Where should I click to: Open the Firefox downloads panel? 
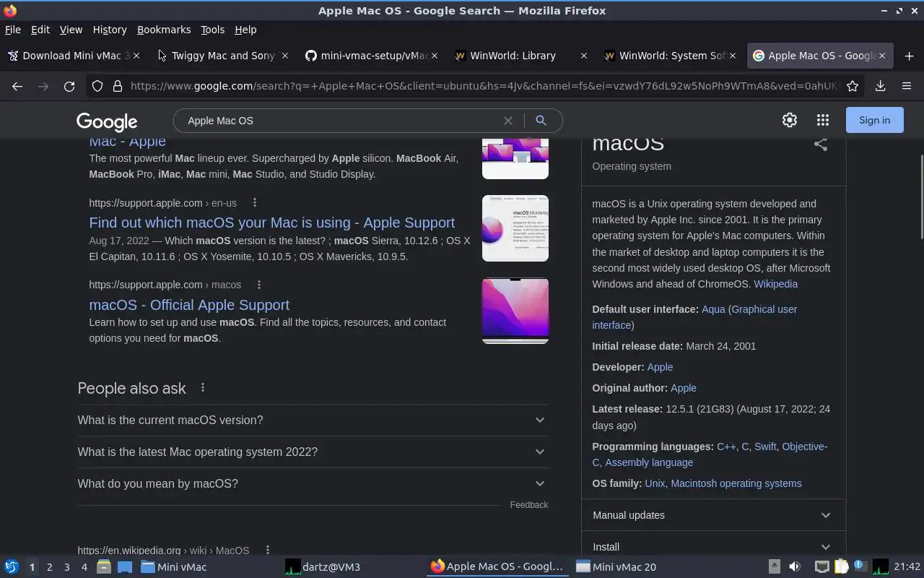[880, 86]
